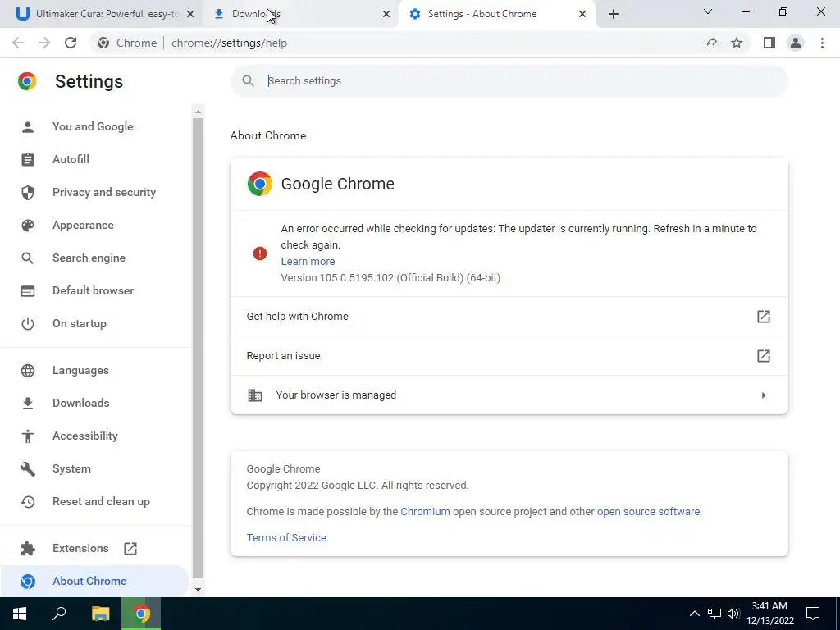Switch to the Downloads tab
Image resolution: width=840 pixels, height=630 pixels.
[300, 14]
